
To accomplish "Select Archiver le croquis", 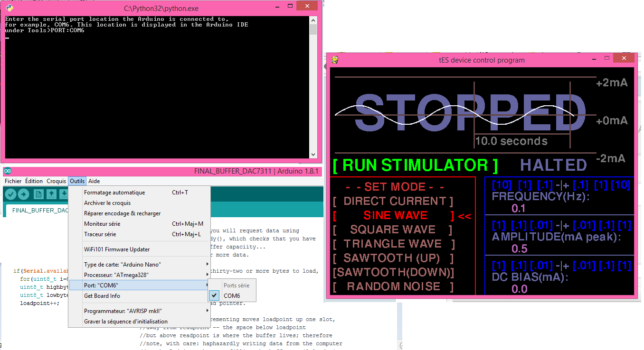I will (139, 203).
